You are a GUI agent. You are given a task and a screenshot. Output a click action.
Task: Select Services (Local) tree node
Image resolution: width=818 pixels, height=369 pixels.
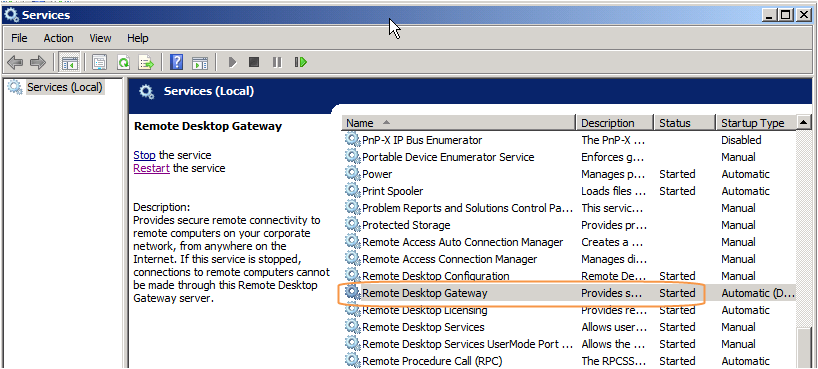pos(65,87)
